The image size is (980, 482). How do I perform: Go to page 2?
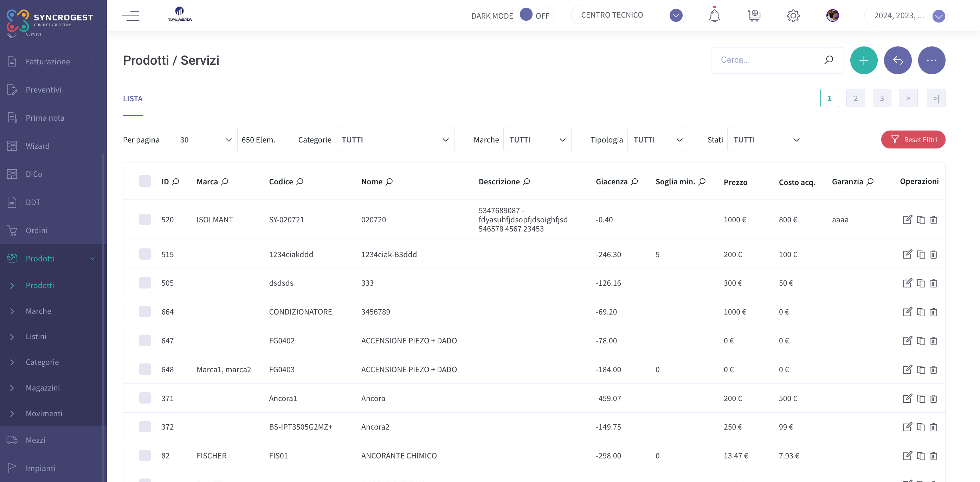pyautogui.click(x=856, y=98)
